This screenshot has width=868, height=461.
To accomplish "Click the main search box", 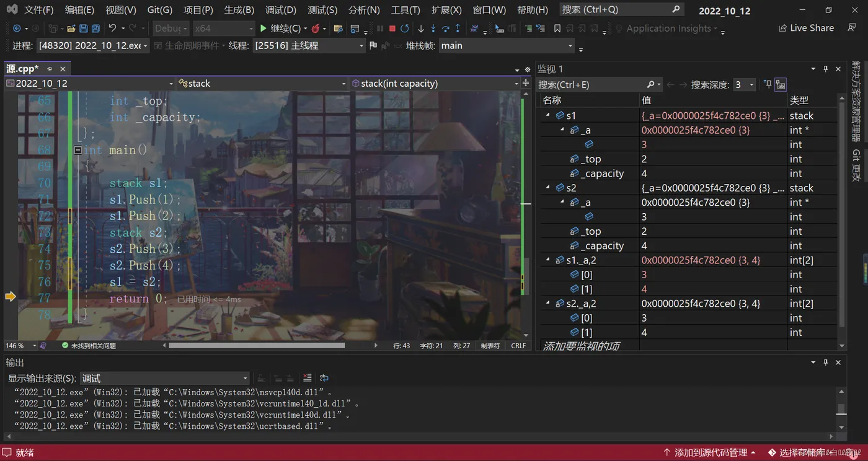I will click(x=621, y=10).
